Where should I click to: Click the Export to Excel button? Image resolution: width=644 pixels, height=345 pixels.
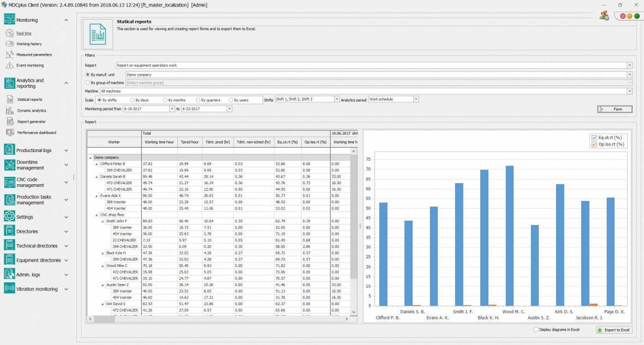[x=614, y=330]
